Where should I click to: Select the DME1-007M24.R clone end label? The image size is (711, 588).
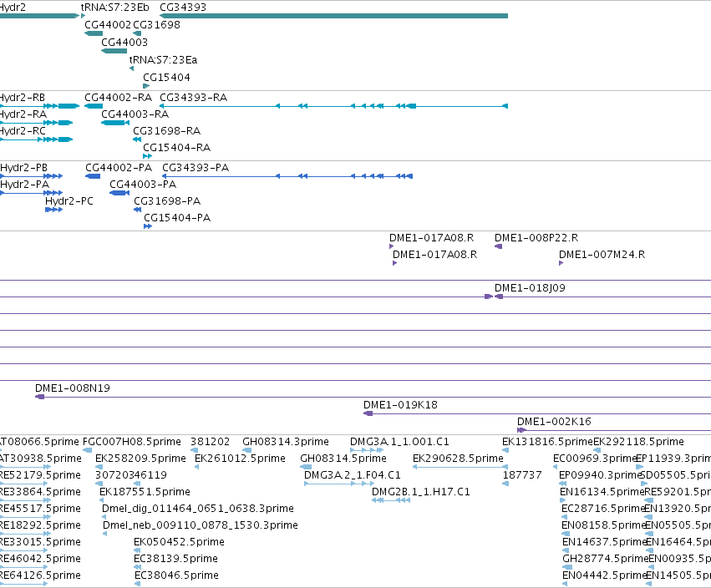pyautogui.click(x=602, y=255)
